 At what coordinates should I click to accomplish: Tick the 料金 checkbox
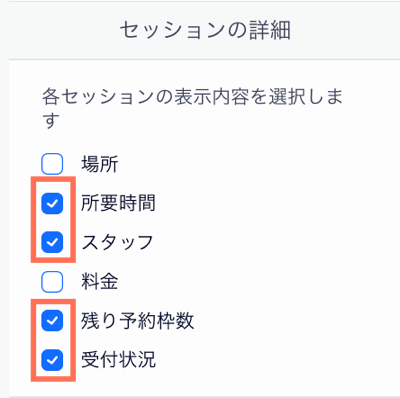coord(52,282)
